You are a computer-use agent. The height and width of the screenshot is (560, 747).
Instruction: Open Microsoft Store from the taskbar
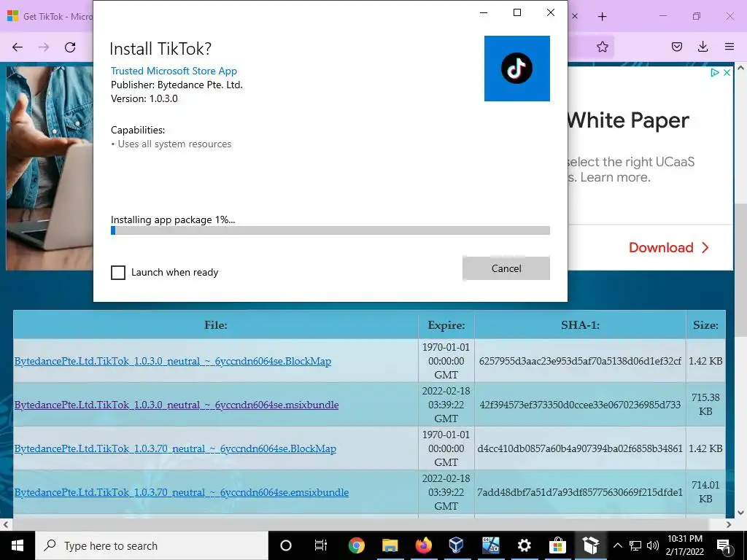coord(557,545)
